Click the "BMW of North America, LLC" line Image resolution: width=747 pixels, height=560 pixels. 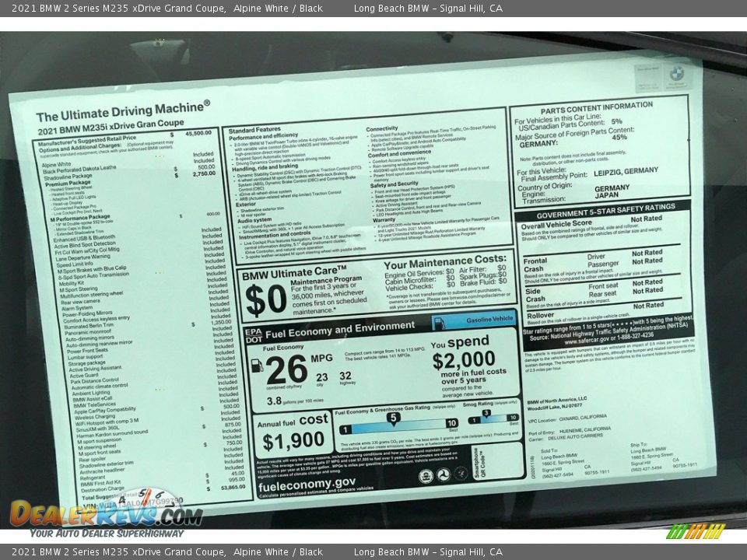[x=557, y=400]
